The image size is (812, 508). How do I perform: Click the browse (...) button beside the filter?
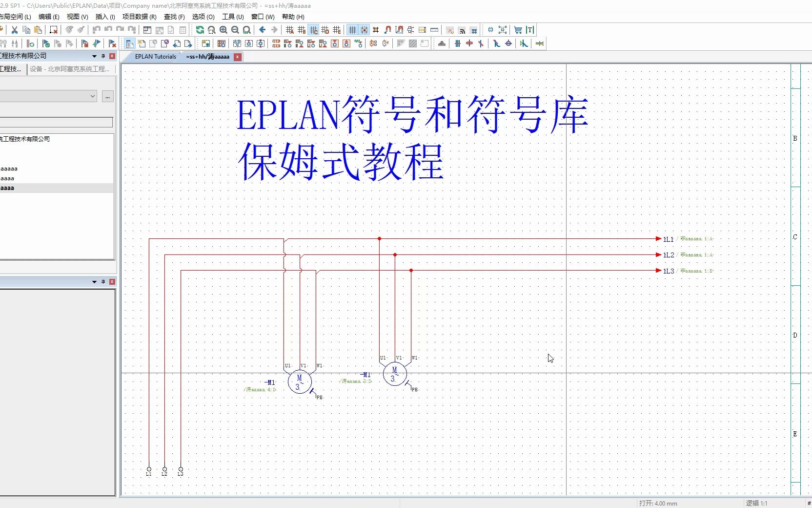pyautogui.click(x=107, y=96)
